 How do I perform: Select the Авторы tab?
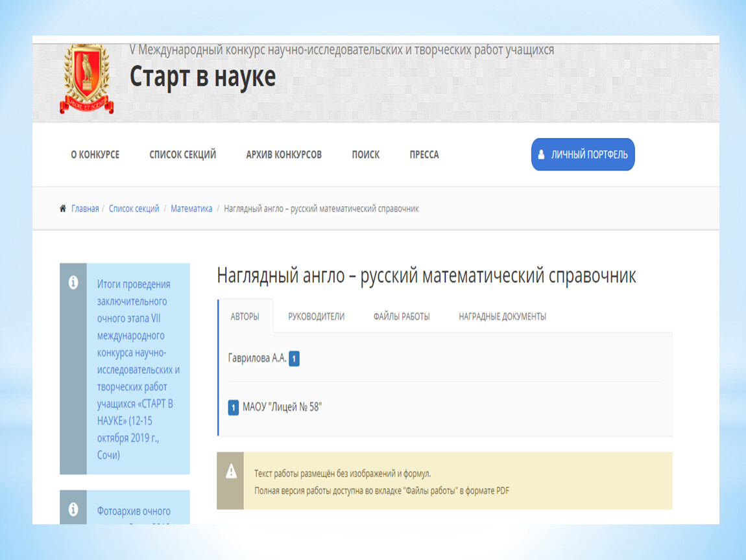pos(245,316)
